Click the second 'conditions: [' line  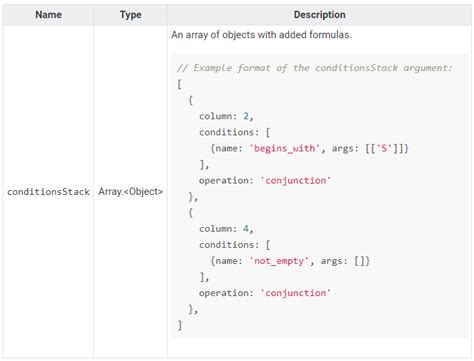click(x=234, y=245)
